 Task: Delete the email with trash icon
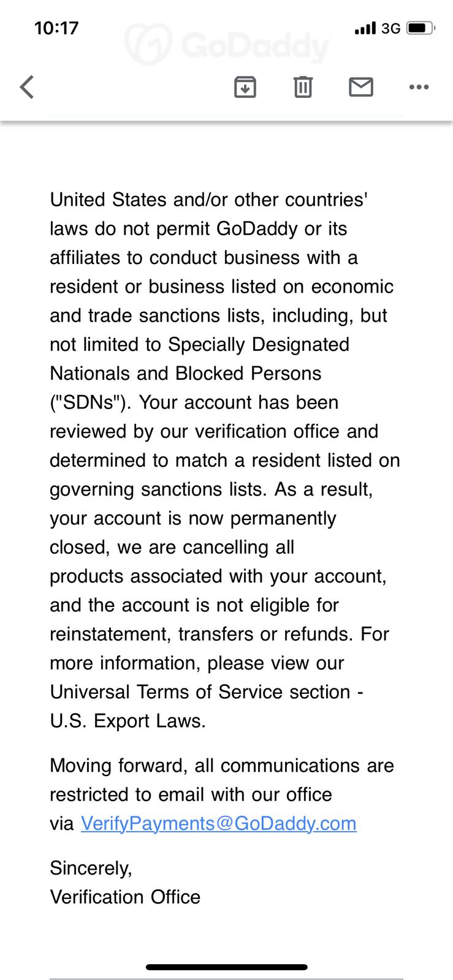pos(303,87)
